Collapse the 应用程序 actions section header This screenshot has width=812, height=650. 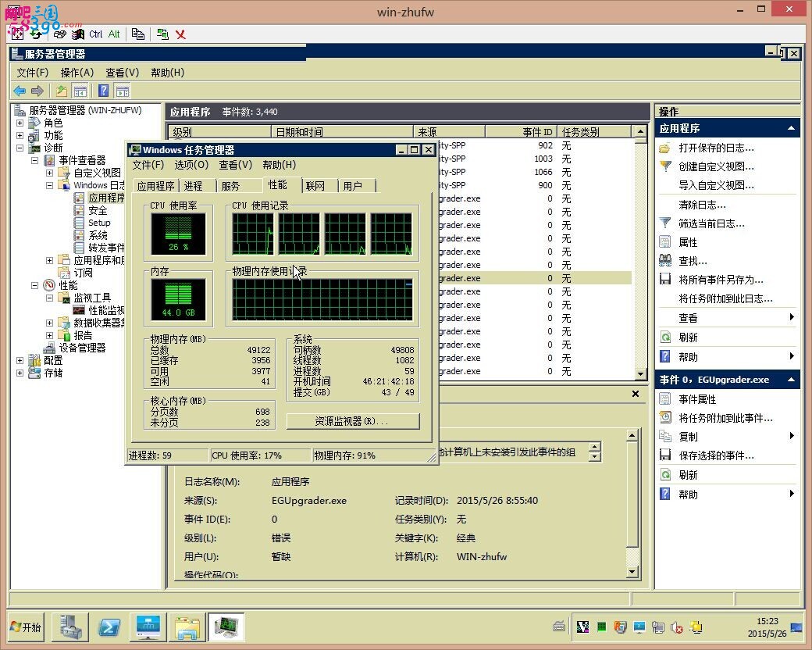click(791, 128)
